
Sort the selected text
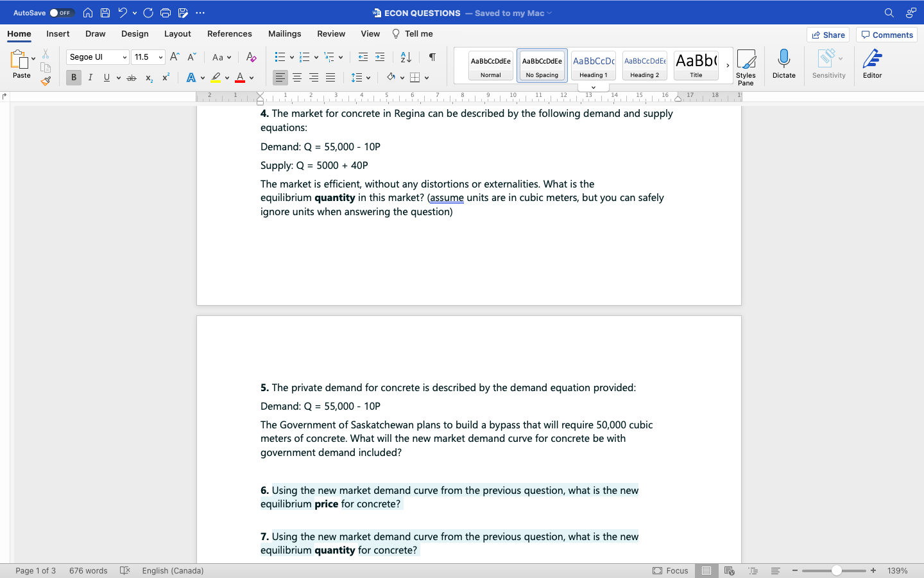(405, 57)
